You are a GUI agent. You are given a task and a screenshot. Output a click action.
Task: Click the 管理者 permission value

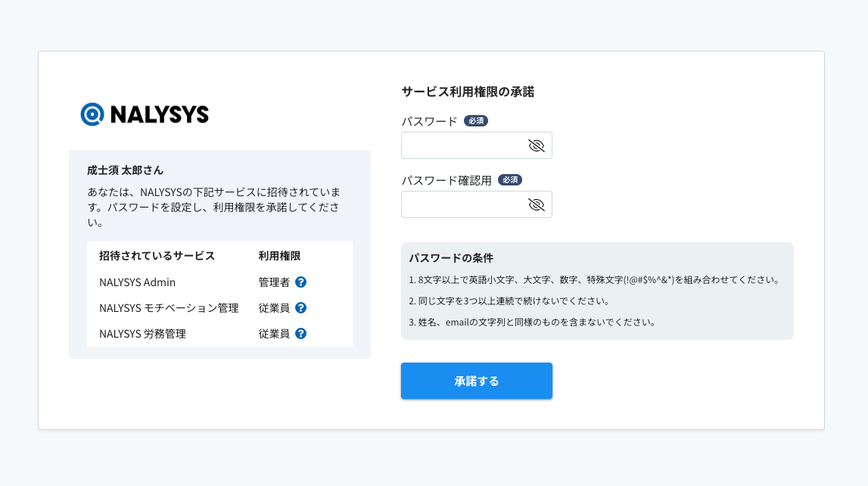[274, 282]
